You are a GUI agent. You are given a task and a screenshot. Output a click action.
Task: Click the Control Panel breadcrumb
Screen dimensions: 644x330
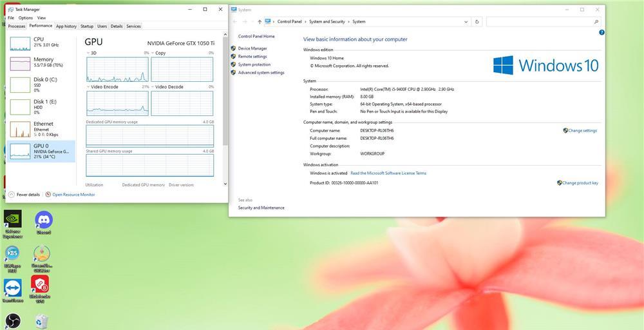click(290, 22)
